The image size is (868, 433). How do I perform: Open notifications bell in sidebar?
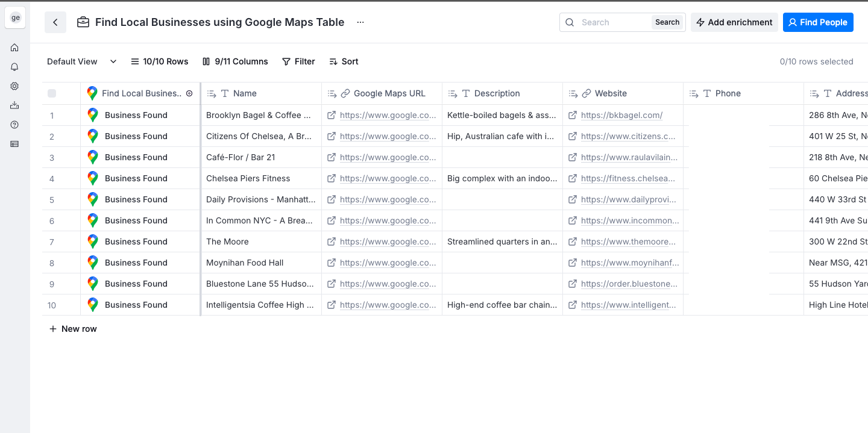14,67
